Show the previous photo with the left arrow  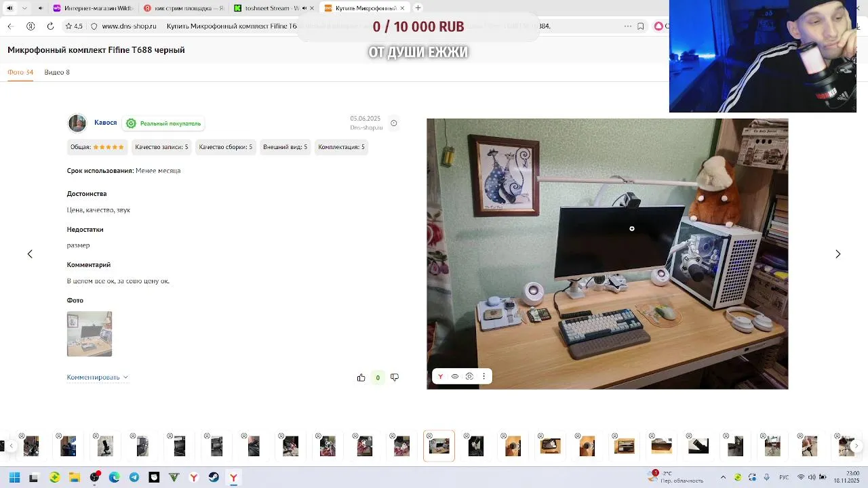click(30, 253)
